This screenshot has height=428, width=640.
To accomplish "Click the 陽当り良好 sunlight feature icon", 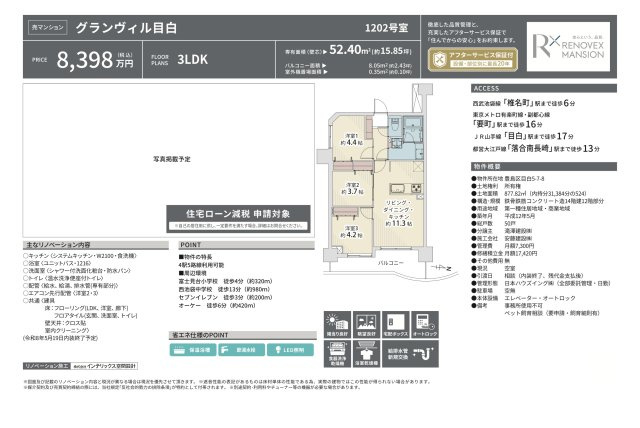I will 337,324.
